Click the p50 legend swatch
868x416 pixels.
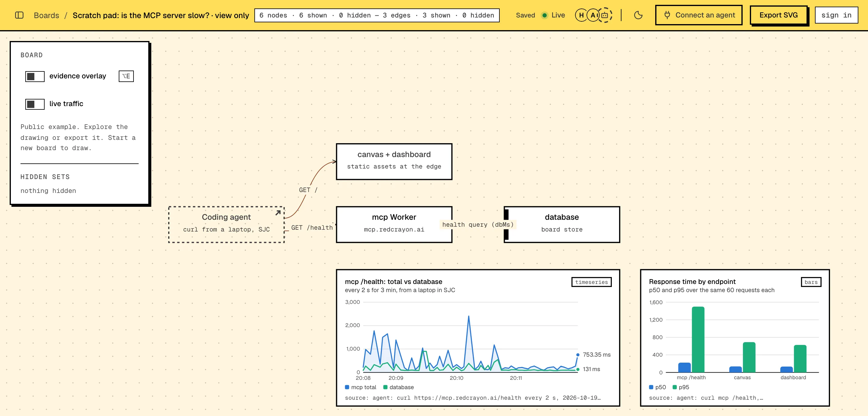click(651, 387)
